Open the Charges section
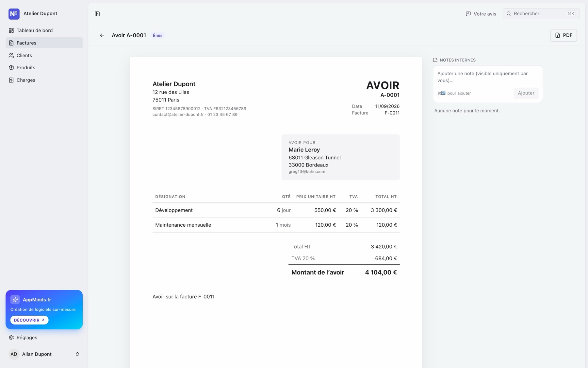588x368 pixels. point(44,80)
